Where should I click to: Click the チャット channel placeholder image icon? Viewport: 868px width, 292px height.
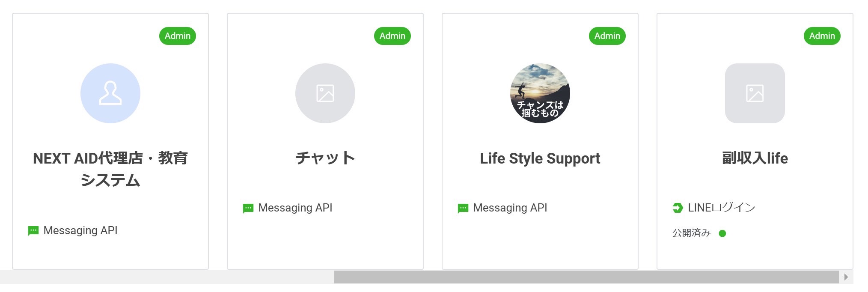(325, 93)
